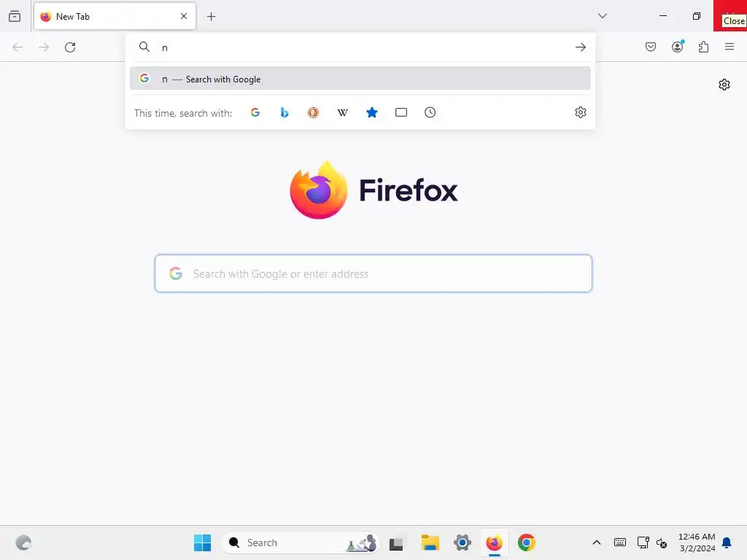Open Settings from the taskbar
This screenshot has height=560, width=747.
coord(462,542)
